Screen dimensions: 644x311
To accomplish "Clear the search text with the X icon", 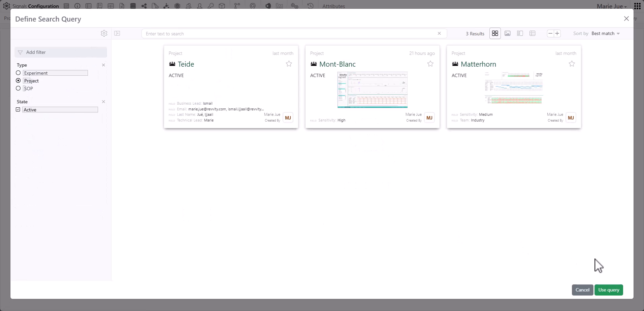I will click(x=439, y=33).
